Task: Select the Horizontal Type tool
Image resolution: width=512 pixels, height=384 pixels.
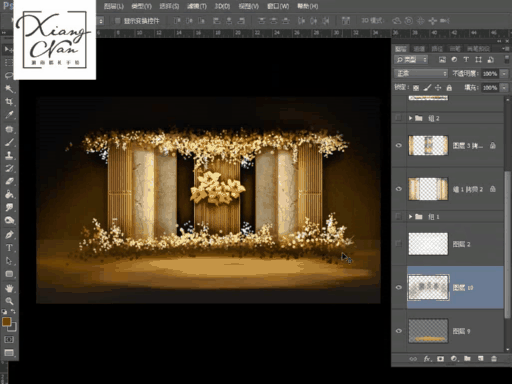Action: coord(9,248)
